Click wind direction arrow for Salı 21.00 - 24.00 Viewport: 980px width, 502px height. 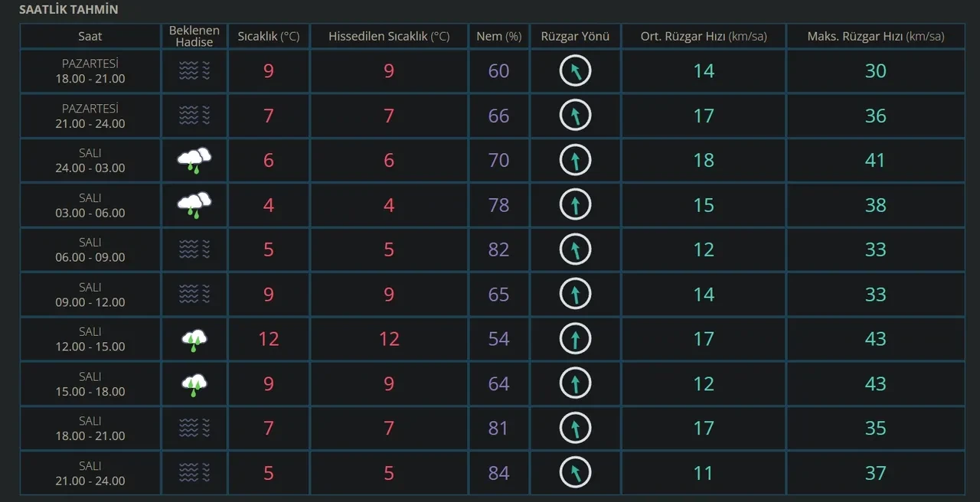pyautogui.click(x=575, y=473)
